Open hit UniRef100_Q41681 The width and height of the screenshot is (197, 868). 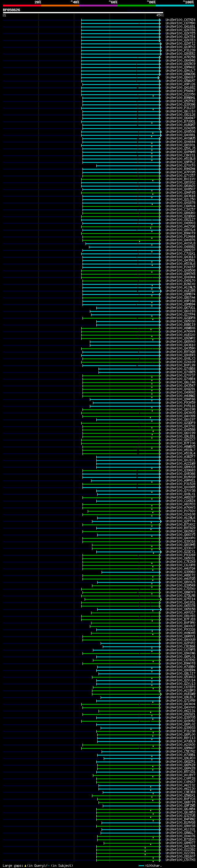click(x=180, y=26)
